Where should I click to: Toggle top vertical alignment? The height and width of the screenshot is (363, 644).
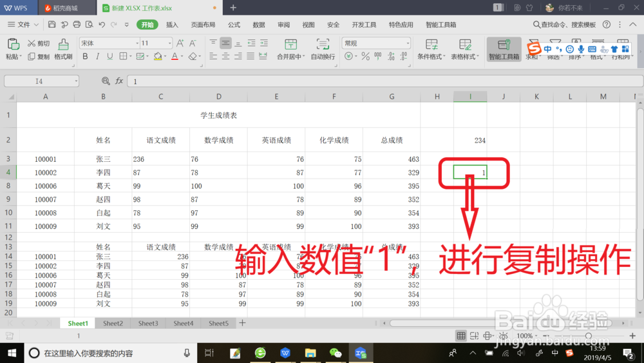tap(213, 43)
